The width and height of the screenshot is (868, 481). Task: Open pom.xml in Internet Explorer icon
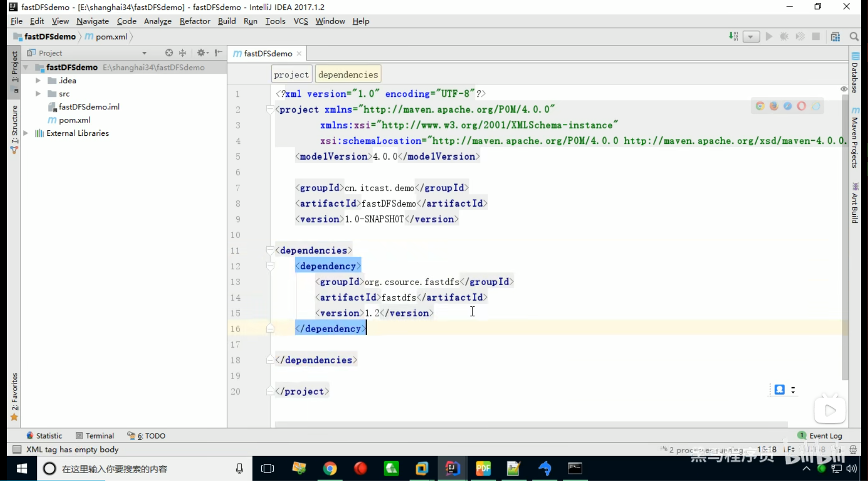pyautogui.click(x=816, y=106)
